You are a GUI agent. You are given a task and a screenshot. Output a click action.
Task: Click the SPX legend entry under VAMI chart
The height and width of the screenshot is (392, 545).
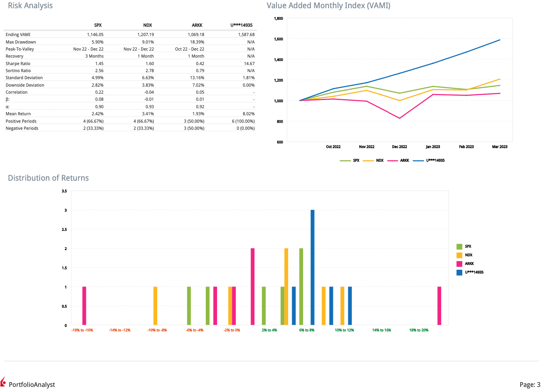[349, 160]
